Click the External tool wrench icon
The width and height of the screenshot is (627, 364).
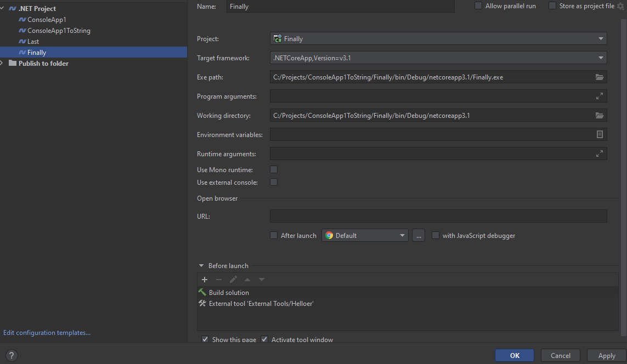(x=202, y=304)
